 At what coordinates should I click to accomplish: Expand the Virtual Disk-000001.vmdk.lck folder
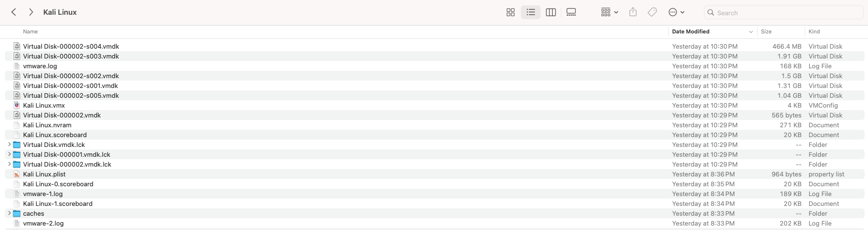[x=9, y=154]
